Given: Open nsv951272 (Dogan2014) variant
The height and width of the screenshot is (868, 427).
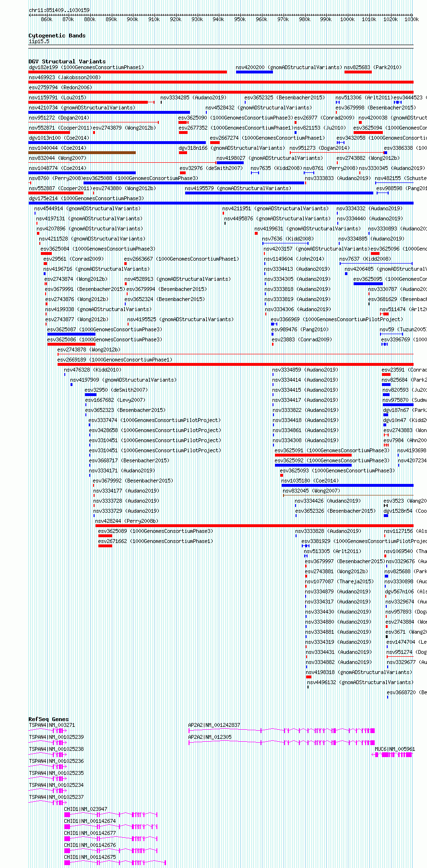Looking at the screenshot, I should click(x=59, y=118).
